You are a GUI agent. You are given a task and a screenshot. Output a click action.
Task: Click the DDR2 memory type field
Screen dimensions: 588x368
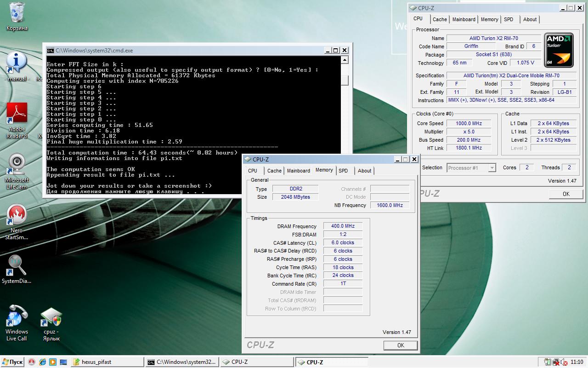coord(295,189)
